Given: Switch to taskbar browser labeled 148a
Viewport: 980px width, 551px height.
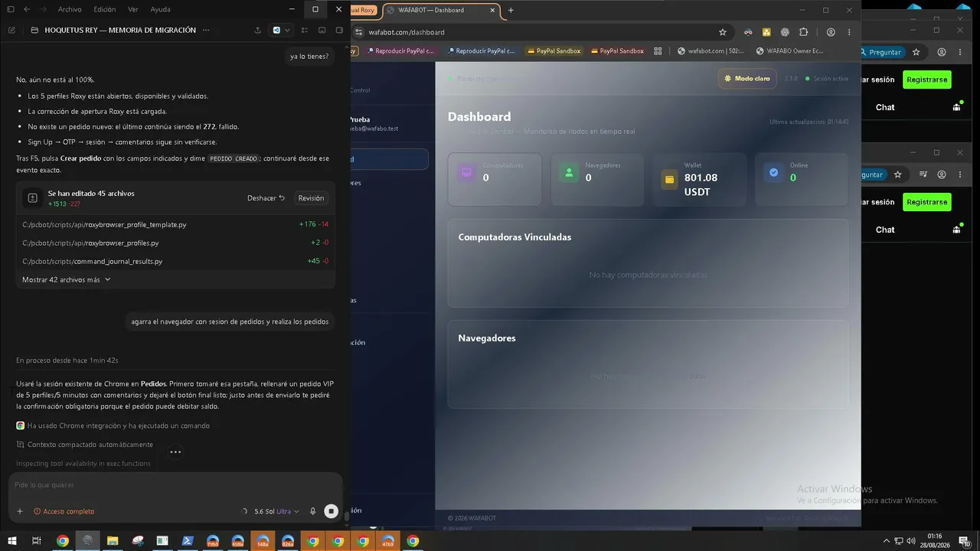Looking at the screenshot, I should tap(263, 541).
